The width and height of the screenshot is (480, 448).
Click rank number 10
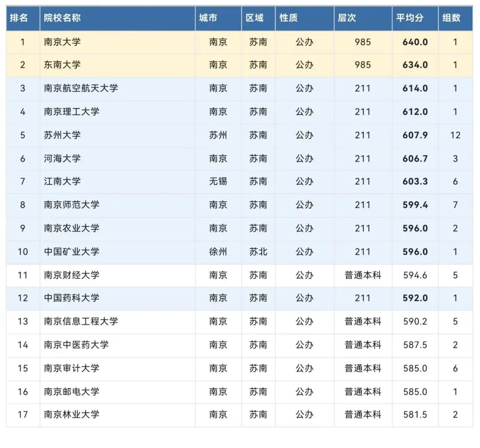point(23,252)
